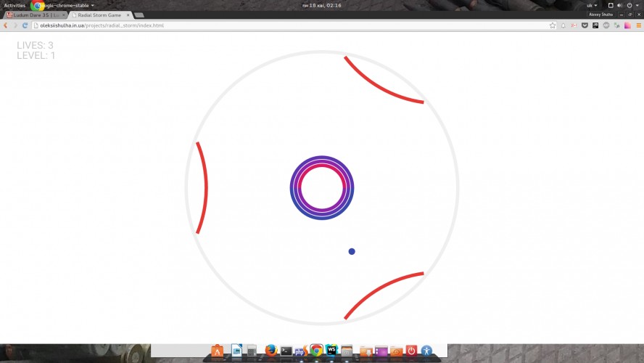Screen dimensions: 644x363
Task: Select the Radial Storm Game tab
Action: [99, 15]
